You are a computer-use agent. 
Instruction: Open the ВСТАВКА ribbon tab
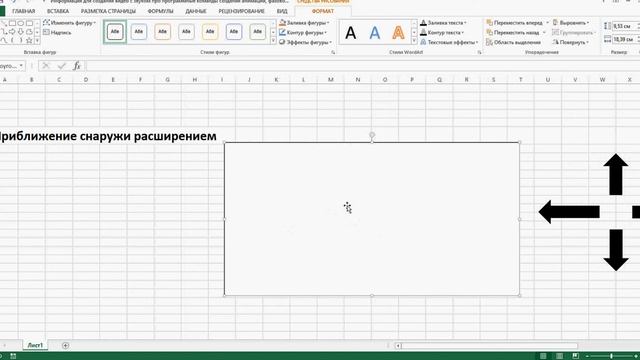coord(58,11)
